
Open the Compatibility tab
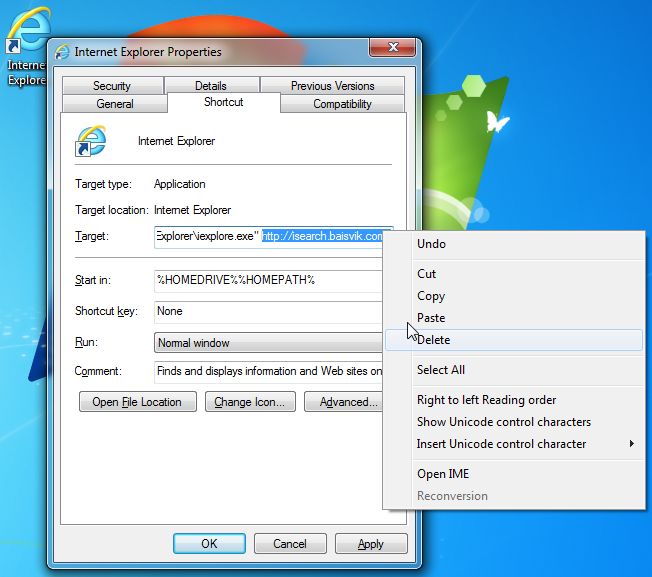click(342, 104)
